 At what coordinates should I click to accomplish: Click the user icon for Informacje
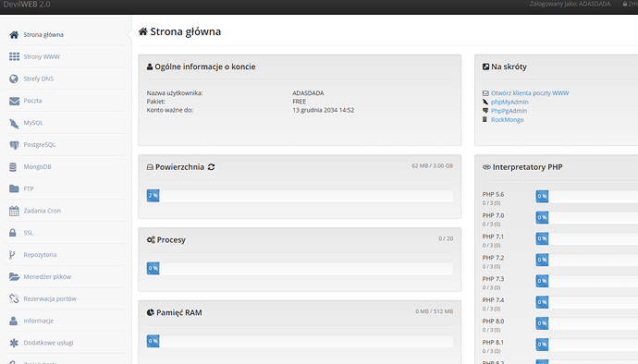pos(14,321)
